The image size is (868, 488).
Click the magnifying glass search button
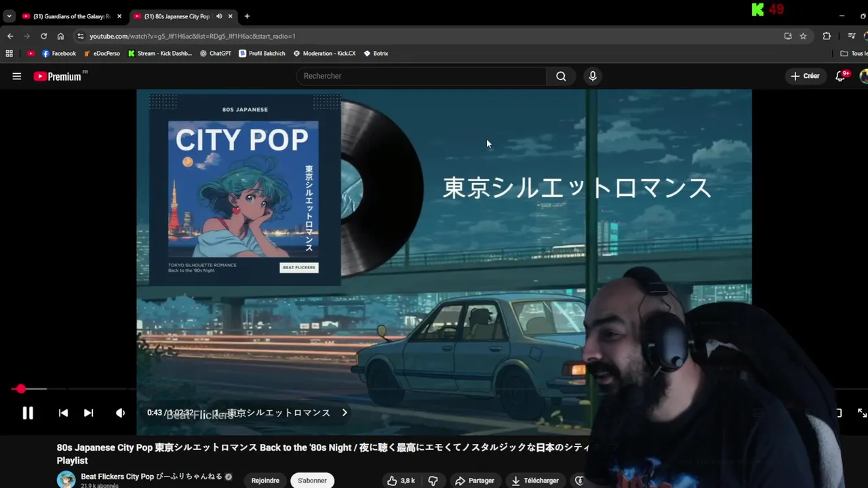pyautogui.click(x=561, y=76)
